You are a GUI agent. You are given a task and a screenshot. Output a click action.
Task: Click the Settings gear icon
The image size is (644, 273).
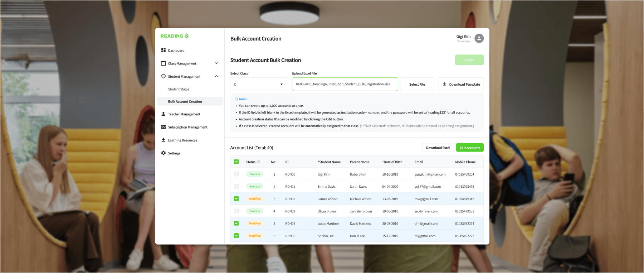164,153
